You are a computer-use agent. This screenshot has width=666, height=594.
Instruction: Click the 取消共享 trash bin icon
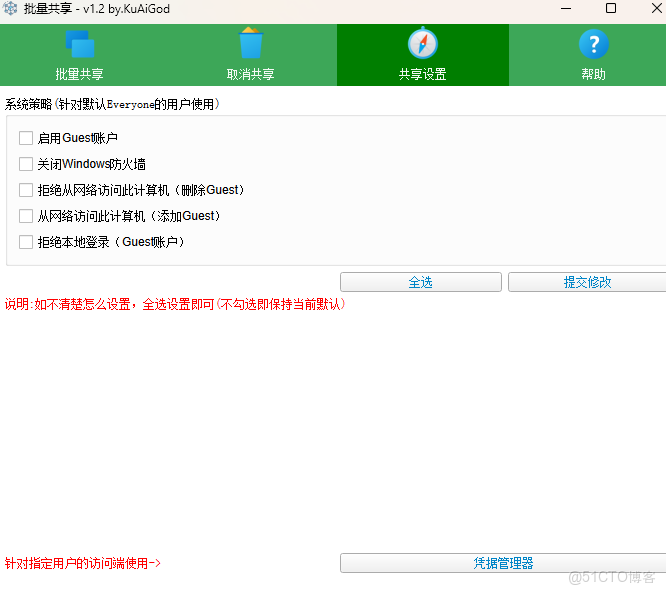click(251, 43)
